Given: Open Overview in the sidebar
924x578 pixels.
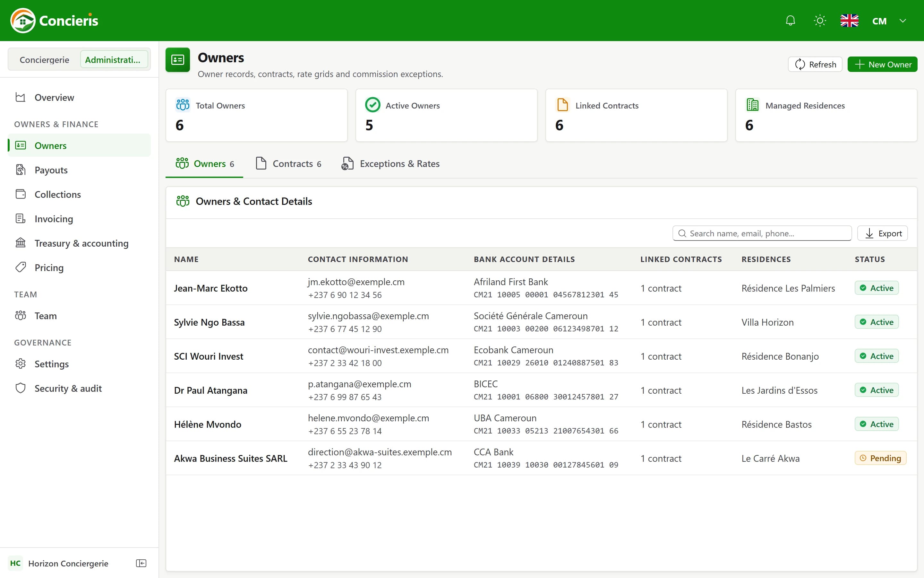Looking at the screenshot, I should pyautogui.click(x=79, y=98).
